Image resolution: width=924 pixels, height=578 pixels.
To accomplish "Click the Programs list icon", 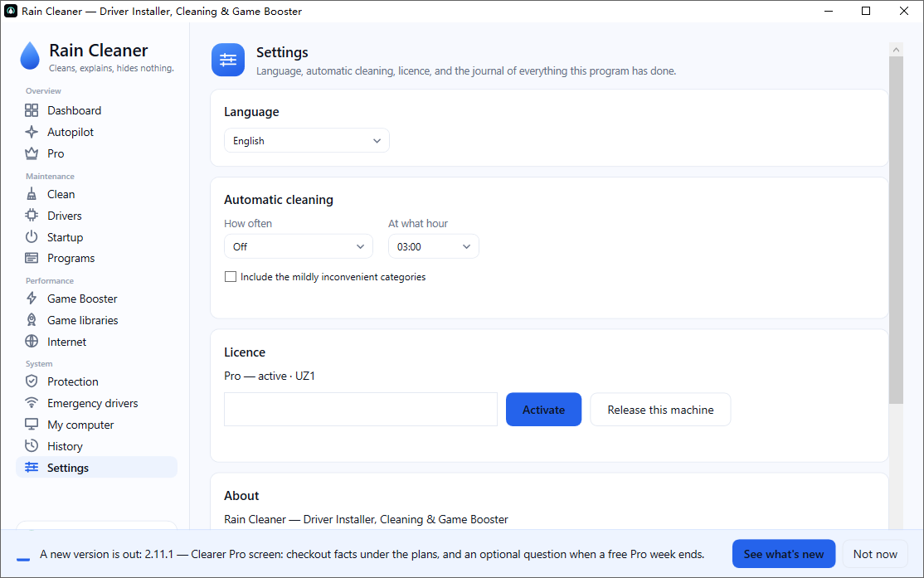I will [x=32, y=258].
